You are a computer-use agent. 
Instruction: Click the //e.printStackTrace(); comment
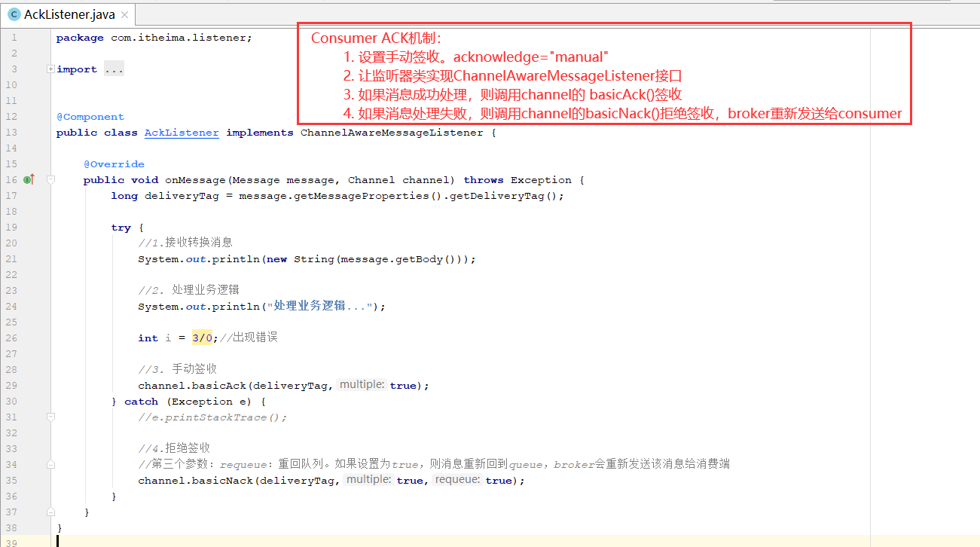(x=212, y=417)
